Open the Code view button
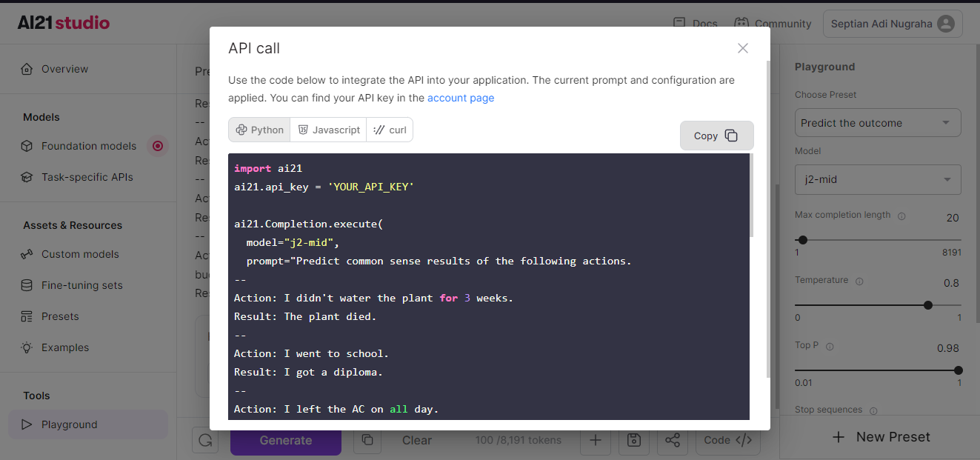Screen dimensions: 980x460 [727, 440]
